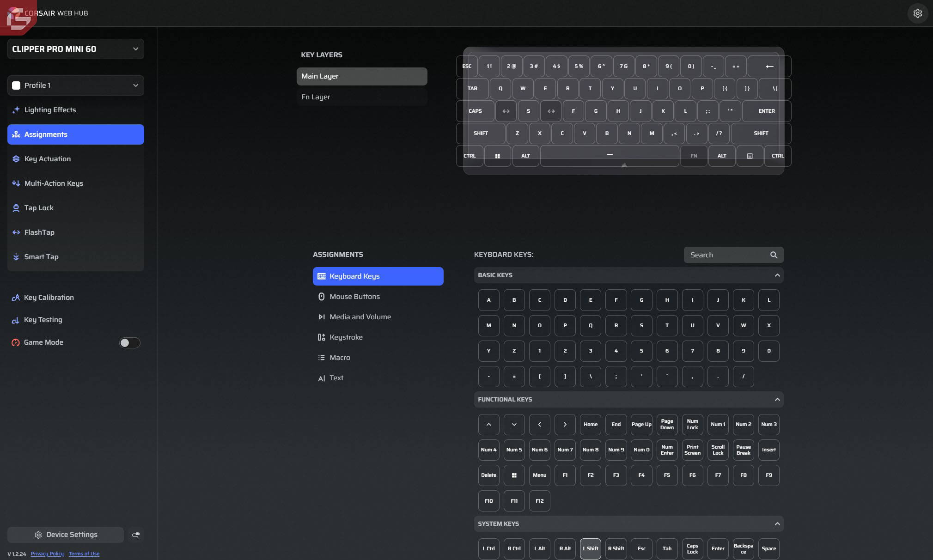This screenshot has height=560, width=933.
Task: Select Media and Volume assignment type
Action: pos(378,317)
